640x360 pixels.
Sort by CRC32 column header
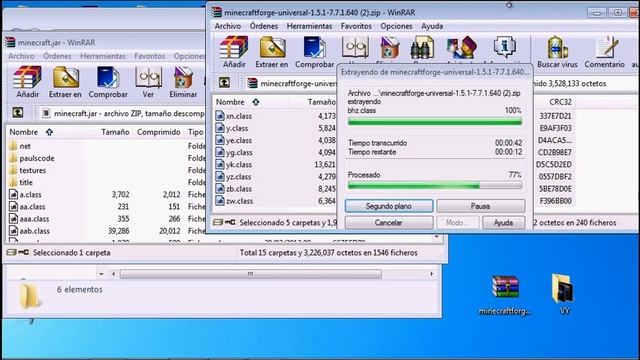(x=560, y=102)
